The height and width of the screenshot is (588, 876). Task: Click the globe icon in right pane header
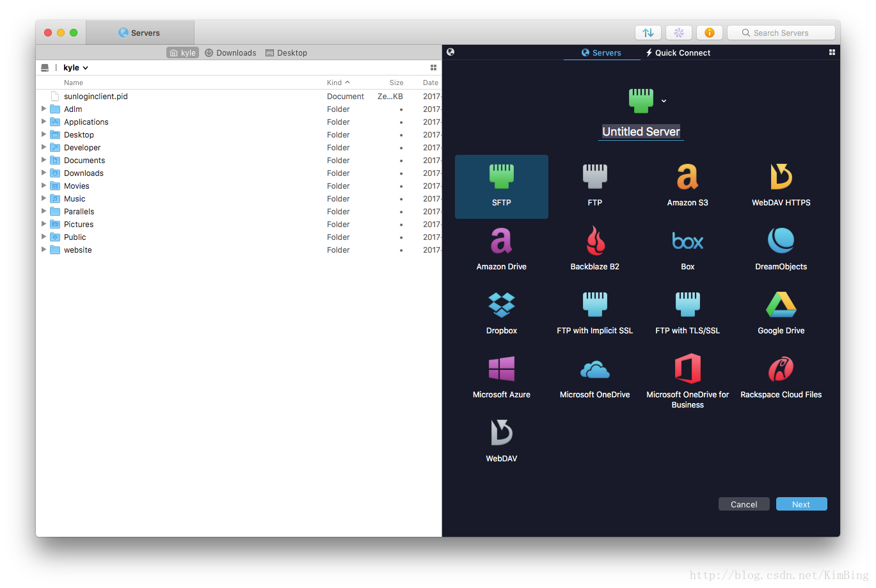coord(450,52)
